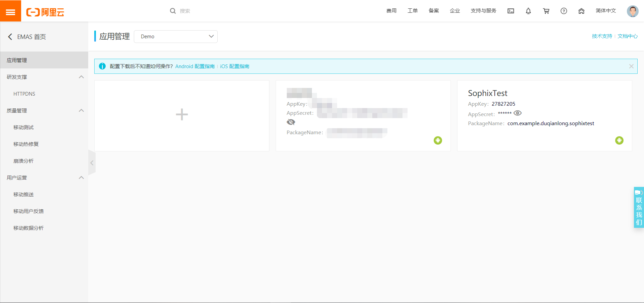644x303 pixels.
Task: Select 费用 in the top menu
Action: tap(391, 11)
